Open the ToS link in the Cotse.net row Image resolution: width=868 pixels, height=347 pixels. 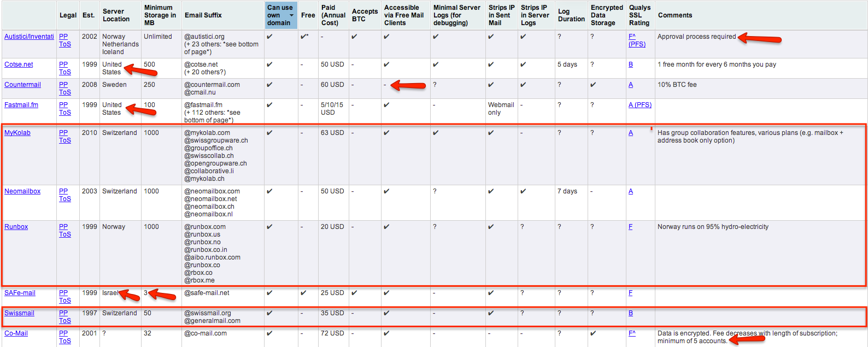click(x=65, y=72)
